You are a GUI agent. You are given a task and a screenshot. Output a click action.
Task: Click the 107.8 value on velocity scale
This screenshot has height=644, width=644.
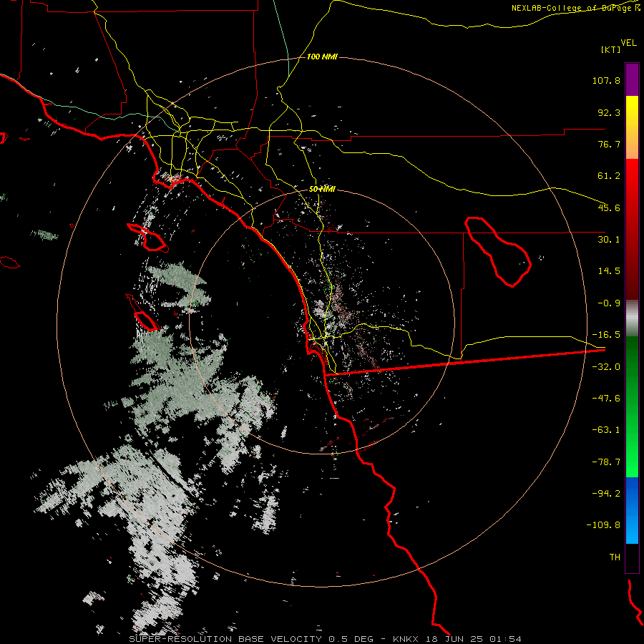(606, 80)
